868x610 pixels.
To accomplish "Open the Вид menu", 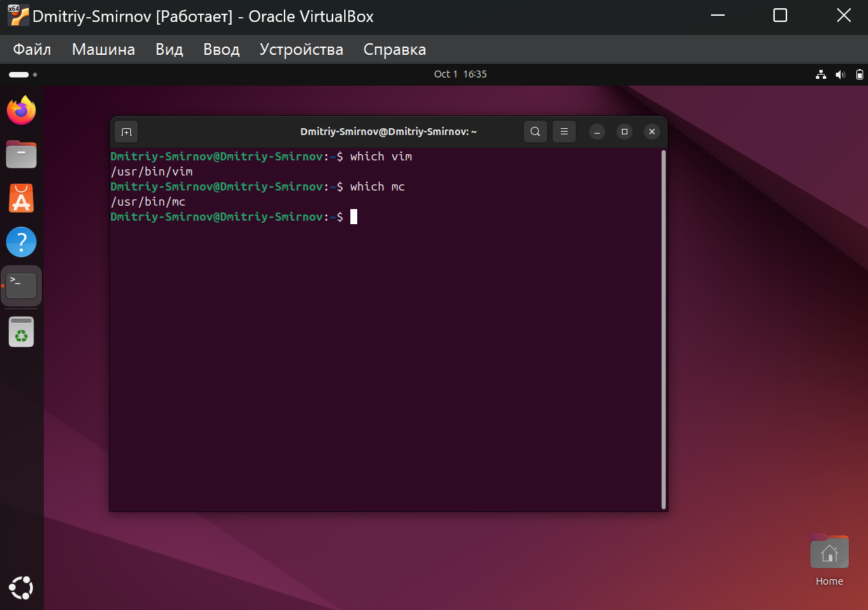I will pos(169,49).
